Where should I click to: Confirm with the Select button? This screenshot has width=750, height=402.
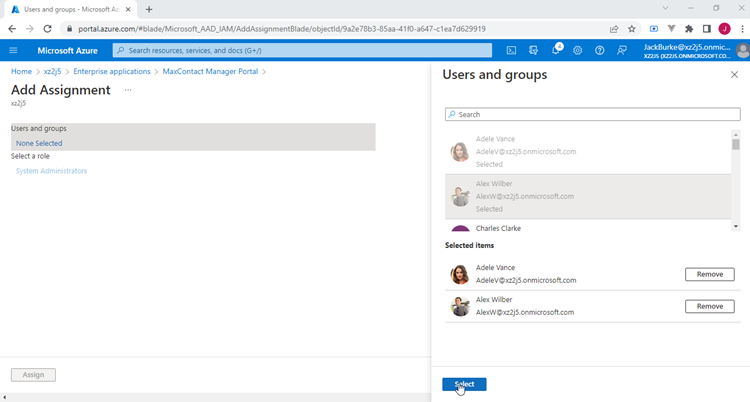tap(464, 384)
